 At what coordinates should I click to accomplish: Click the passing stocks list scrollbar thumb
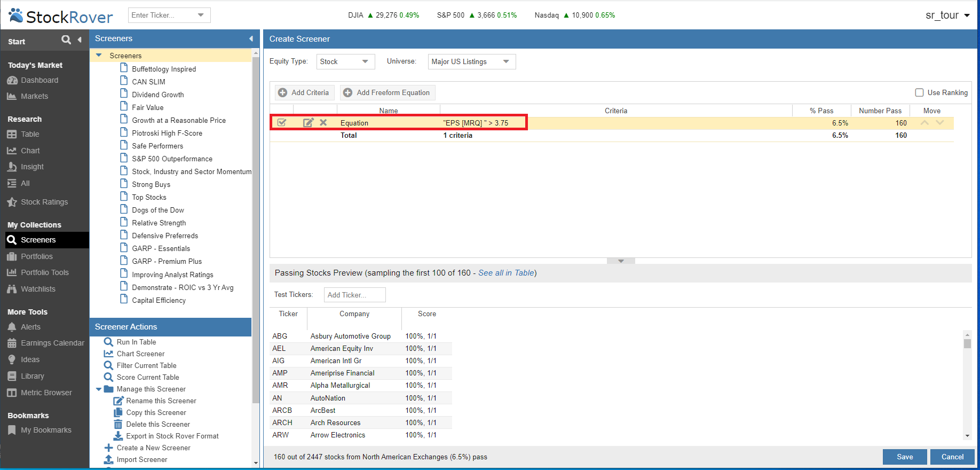click(x=967, y=343)
